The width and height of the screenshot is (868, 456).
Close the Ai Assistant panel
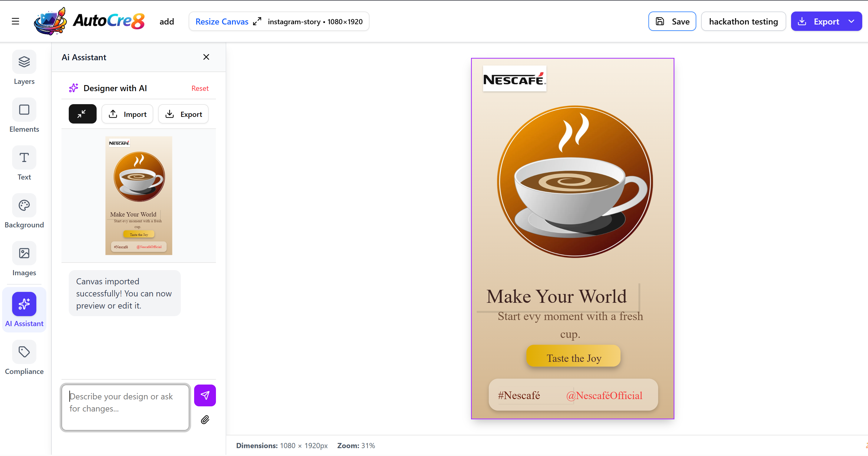pos(206,57)
